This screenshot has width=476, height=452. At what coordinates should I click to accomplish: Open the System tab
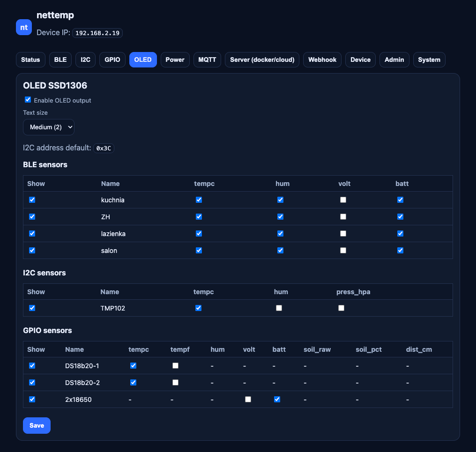[429, 60]
